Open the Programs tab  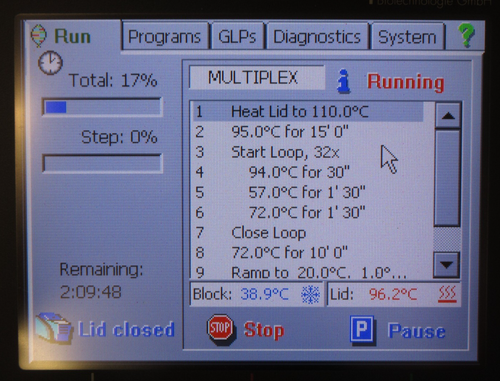click(x=165, y=36)
